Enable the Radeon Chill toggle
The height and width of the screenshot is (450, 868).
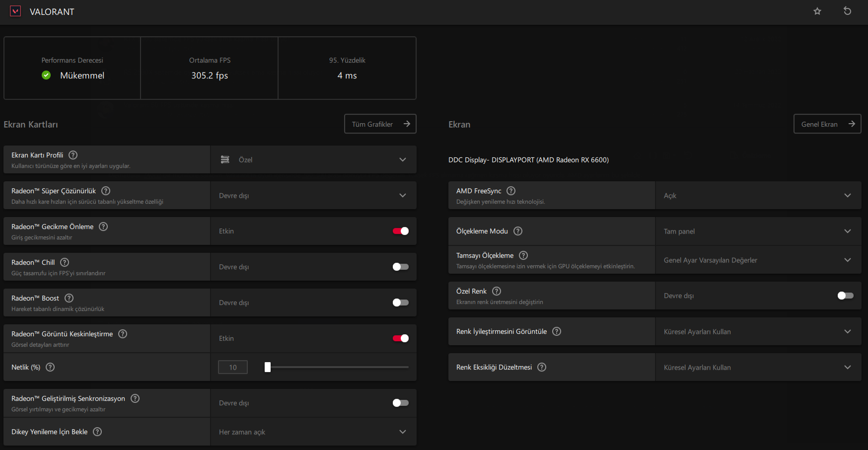400,267
